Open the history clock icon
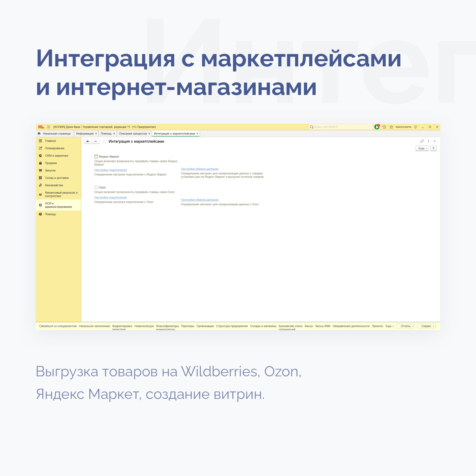This screenshot has height=476, width=476. (x=384, y=127)
